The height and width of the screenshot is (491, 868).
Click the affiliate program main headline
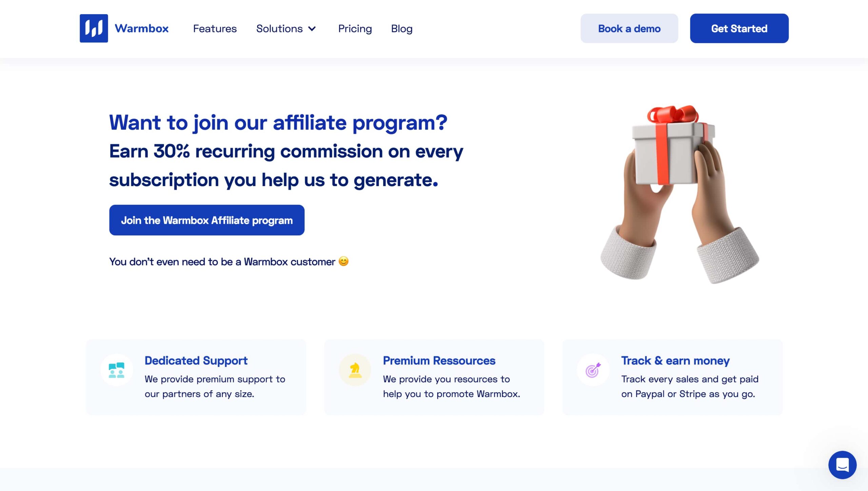click(278, 122)
